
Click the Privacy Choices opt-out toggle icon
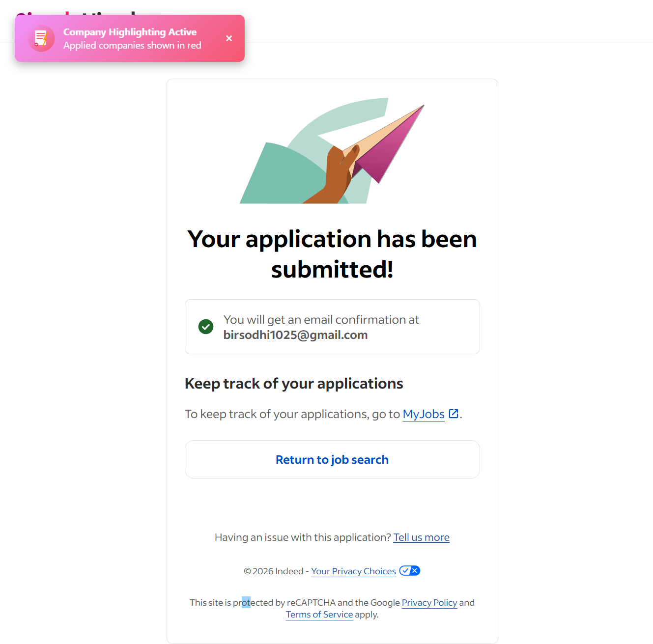[x=410, y=571]
